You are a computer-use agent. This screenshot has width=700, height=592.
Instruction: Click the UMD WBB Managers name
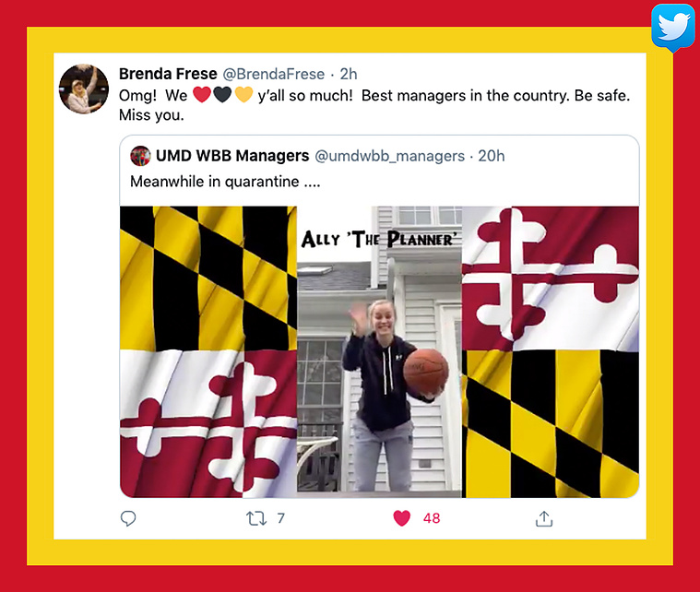coord(232,156)
